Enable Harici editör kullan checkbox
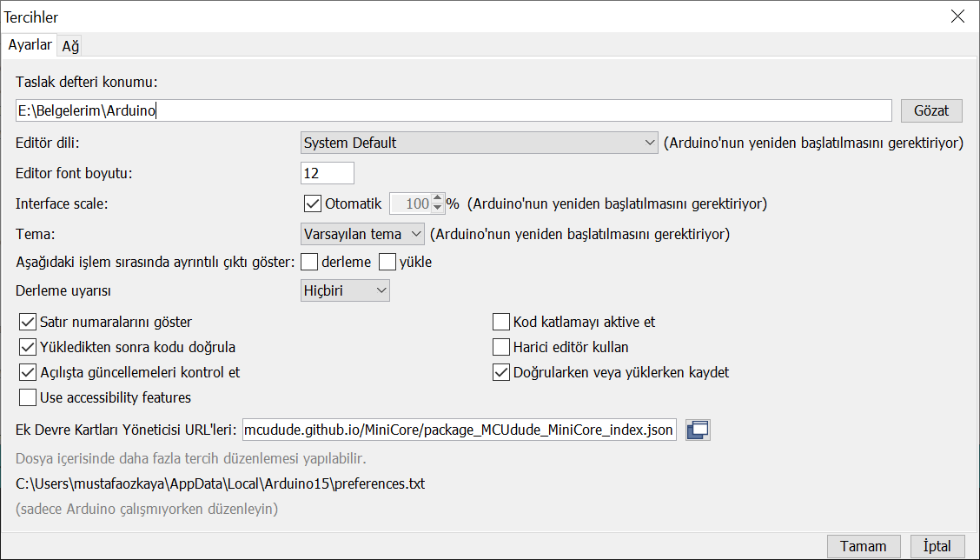Screen dimensions: 980x560 pos(501,347)
